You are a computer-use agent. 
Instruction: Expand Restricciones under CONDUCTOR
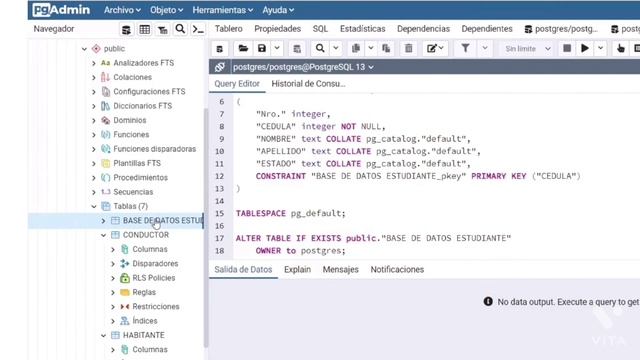[x=113, y=307]
